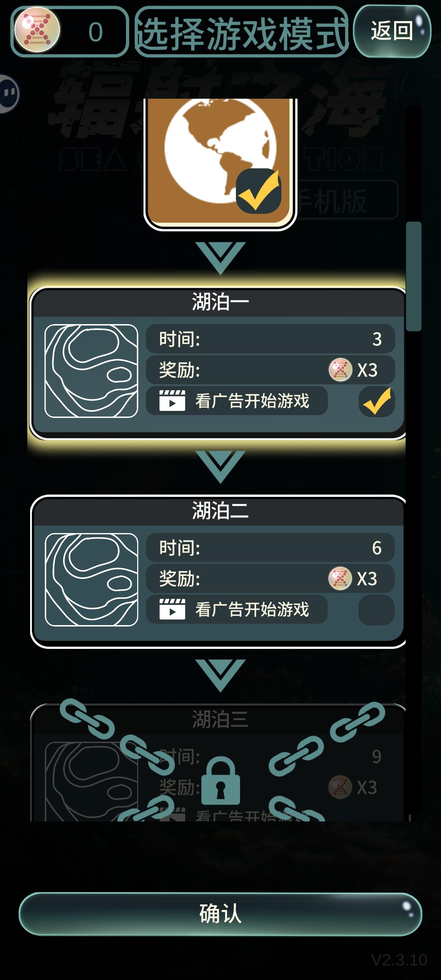Tap the padlock on locked 湖泊三
This screenshot has height=980, width=441.
[x=221, y=781]
